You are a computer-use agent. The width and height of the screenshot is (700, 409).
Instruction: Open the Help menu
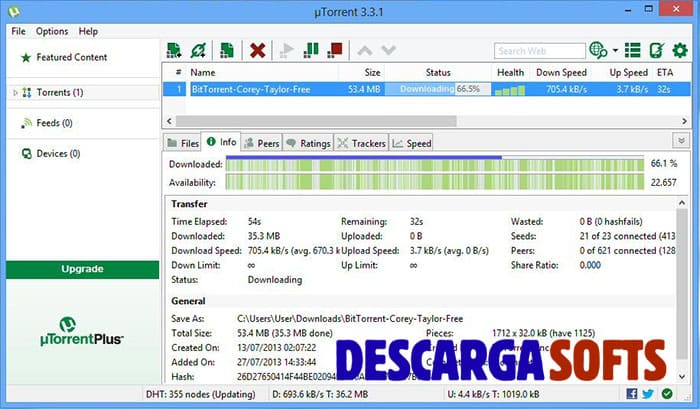[88, 31]
